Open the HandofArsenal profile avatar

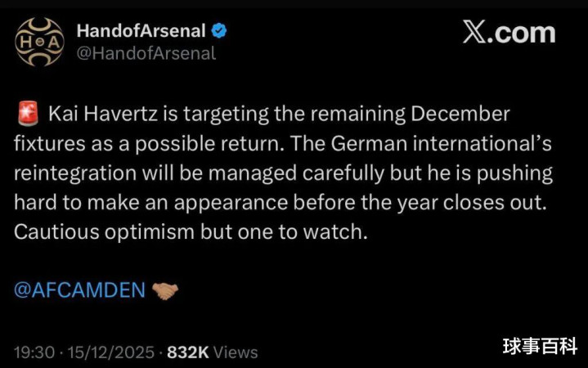click(39, 42)
